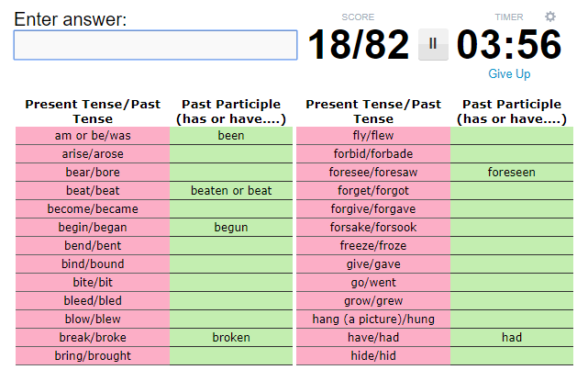Click the 03:56 timer display
Viewport: 588px width, 381px height.
pos(509,45)
